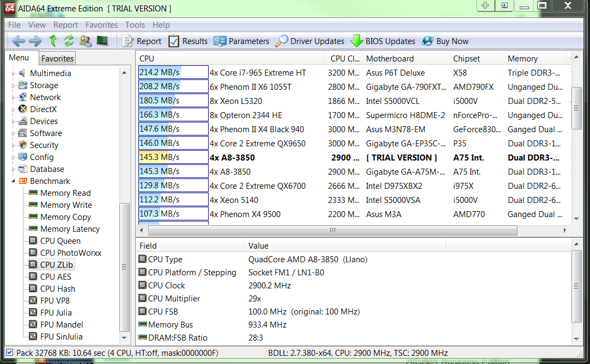Screen dimensions: 590x364
Task: Click the Report toolbar button
Action: tap(142, 41)
